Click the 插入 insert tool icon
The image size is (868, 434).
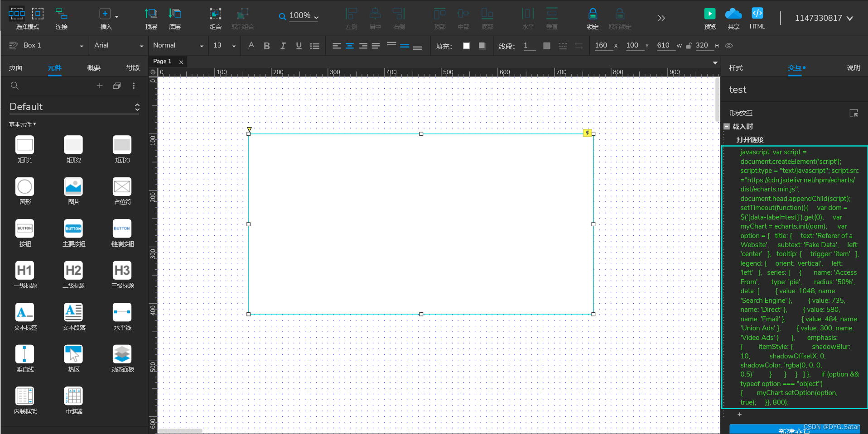(105, 14)
